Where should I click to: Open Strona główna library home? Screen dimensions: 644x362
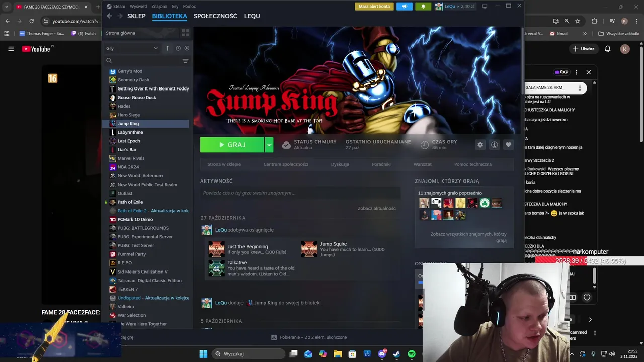[x=121, y=33]
